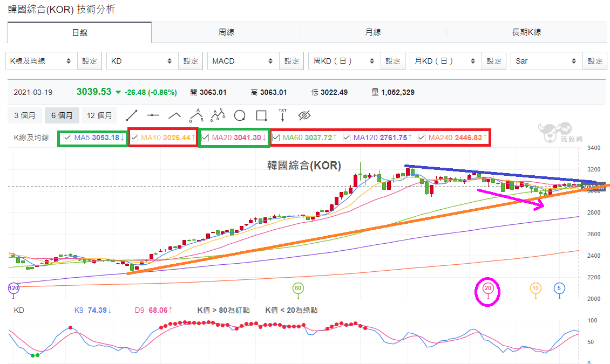Click the low price 3022.49
The height and width of the screenshot is (364, 610).
tap(334, 92)
